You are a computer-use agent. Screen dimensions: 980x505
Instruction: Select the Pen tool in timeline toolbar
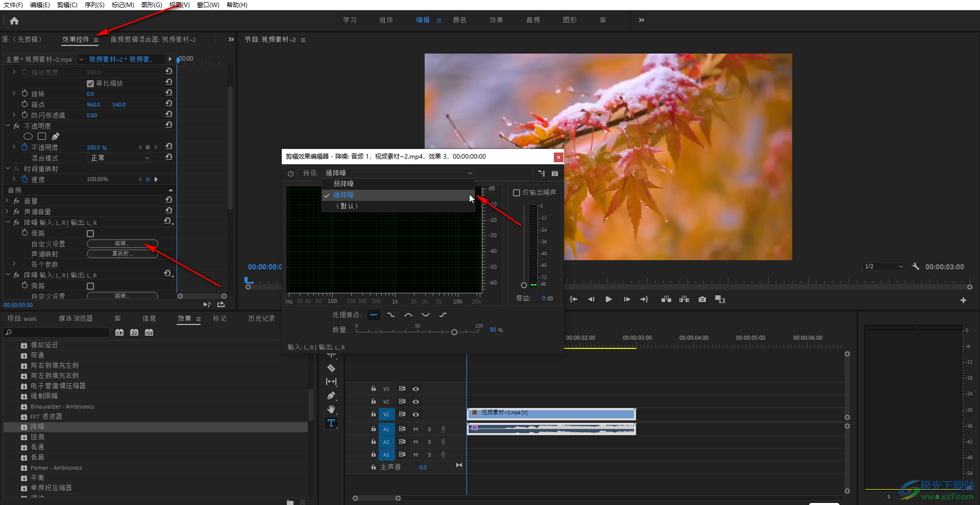(331, 395)
